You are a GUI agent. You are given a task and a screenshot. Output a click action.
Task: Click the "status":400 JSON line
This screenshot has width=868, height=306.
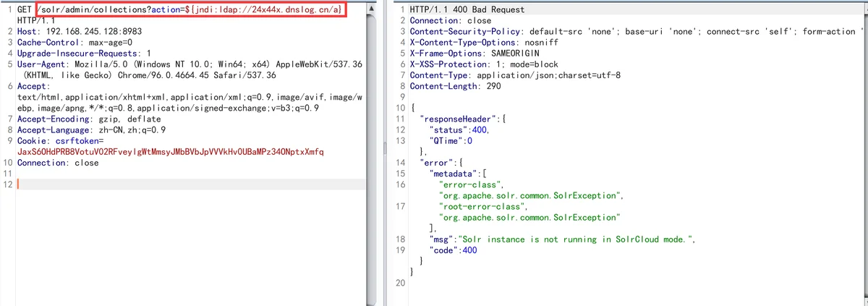tap(459, 130)
